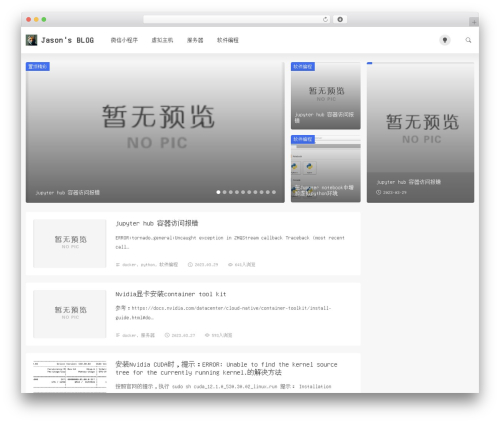The image size is (500, 423).
Task: Click the circular extension button beside address bar
Action: (x=340, y=19)
